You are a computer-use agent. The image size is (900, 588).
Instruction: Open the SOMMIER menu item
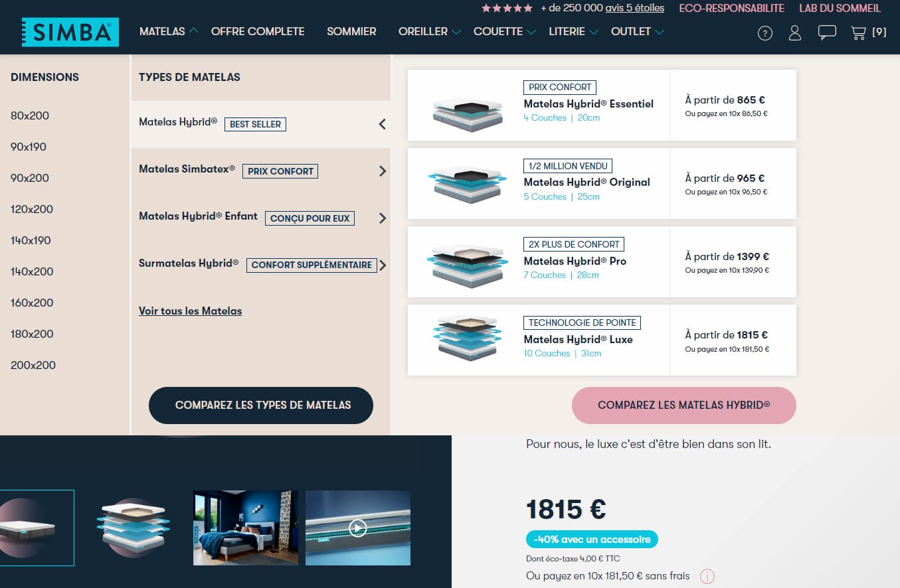(351, 31)
